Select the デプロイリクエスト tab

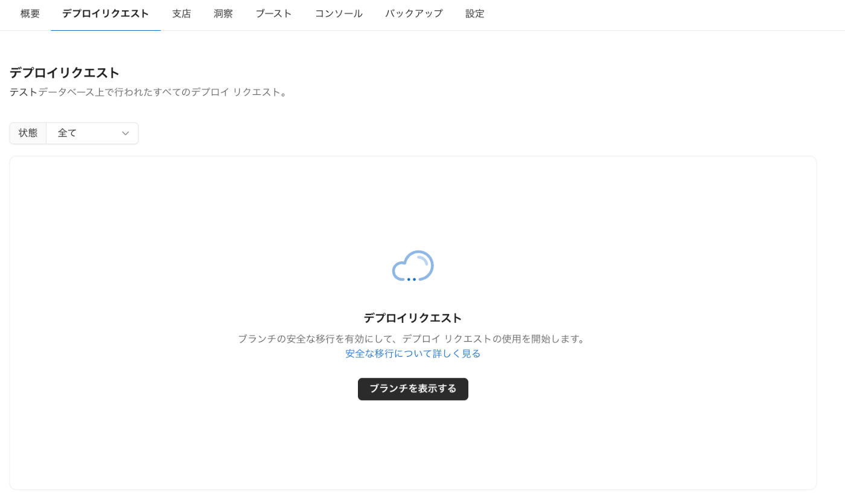coord(106,13)
